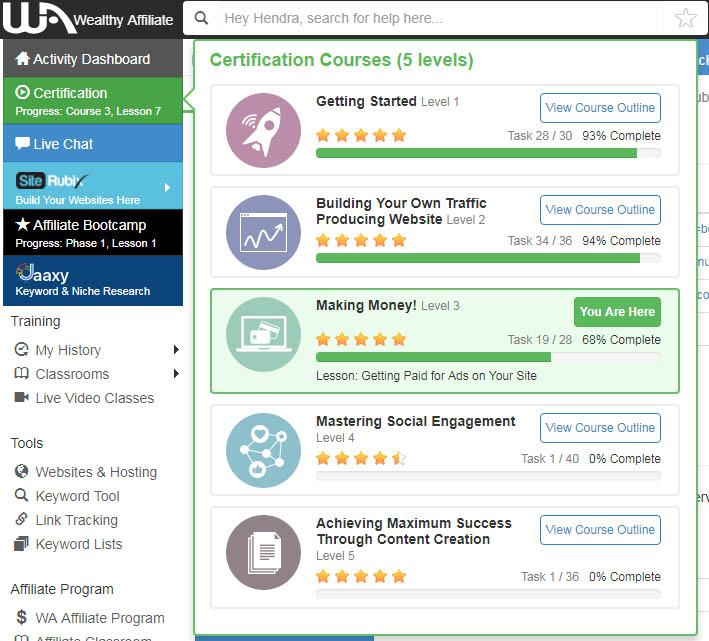This screenshot has width=709, height=641.
Task: View Course Outline for Level 5 course
Action: pyautogui.click(x=600, y=530)
